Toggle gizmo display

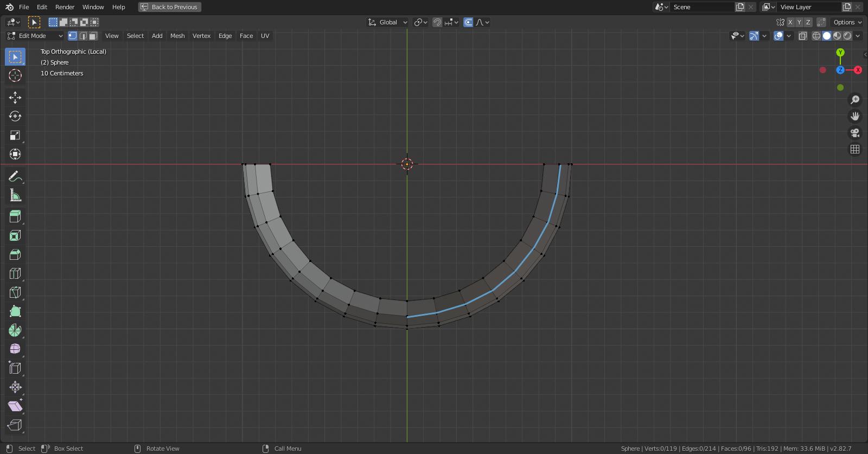[x=754, y=36]
